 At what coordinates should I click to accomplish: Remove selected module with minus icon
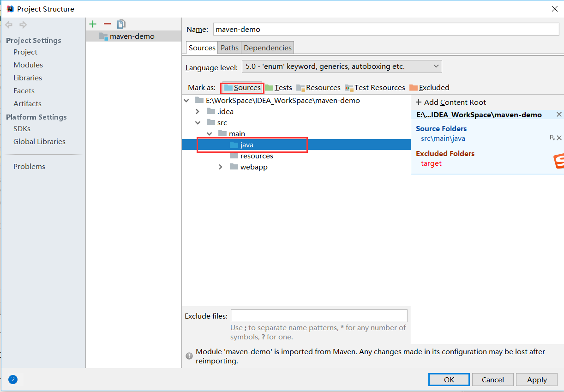107,24
